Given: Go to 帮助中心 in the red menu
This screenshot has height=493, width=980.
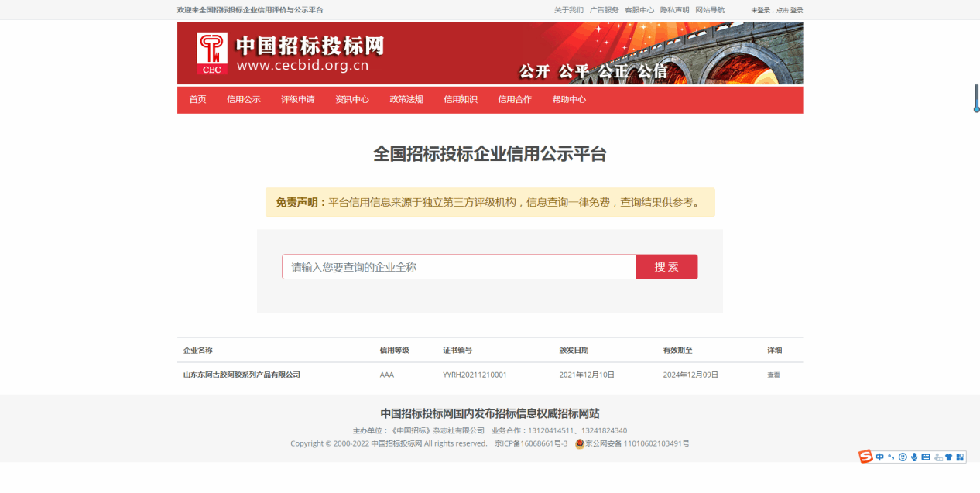Looking at the screenshot, I should coord(569,100).
